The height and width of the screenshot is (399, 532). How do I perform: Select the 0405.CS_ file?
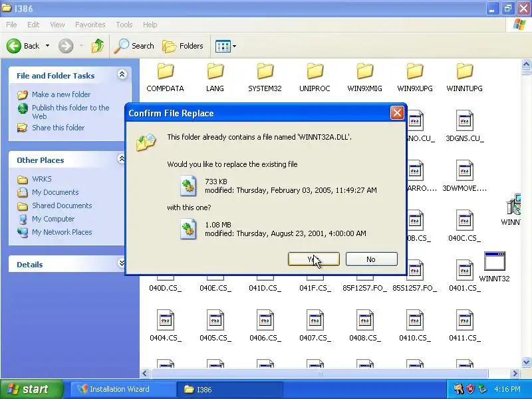[215, 326]
